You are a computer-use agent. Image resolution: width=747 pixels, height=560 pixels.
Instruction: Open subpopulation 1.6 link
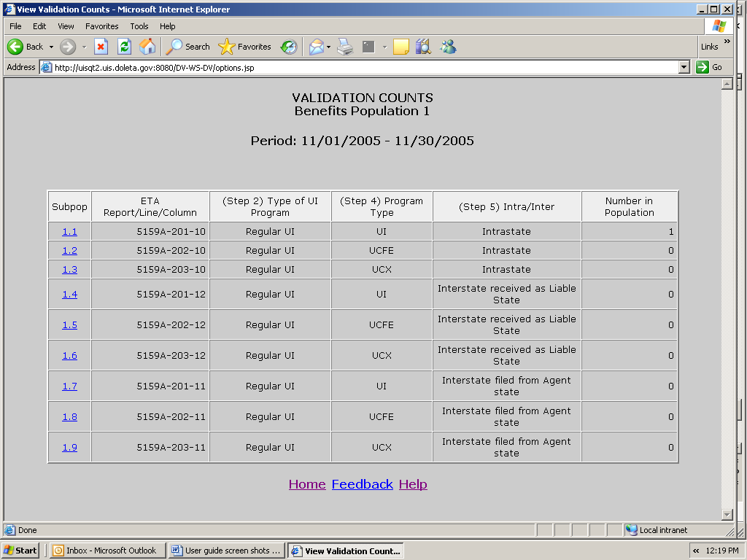(69, 355)
